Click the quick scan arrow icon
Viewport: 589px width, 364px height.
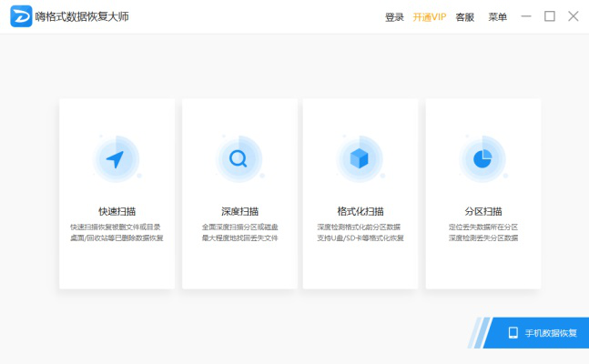116,159
